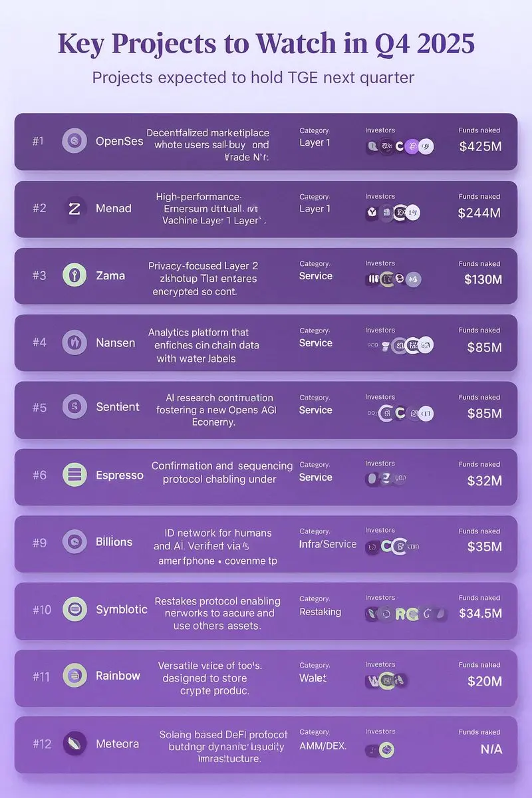The height and width of the screenshot is (798, 532).
Task: Click the green Espresso stacked-bars icon
Action: 74,475
